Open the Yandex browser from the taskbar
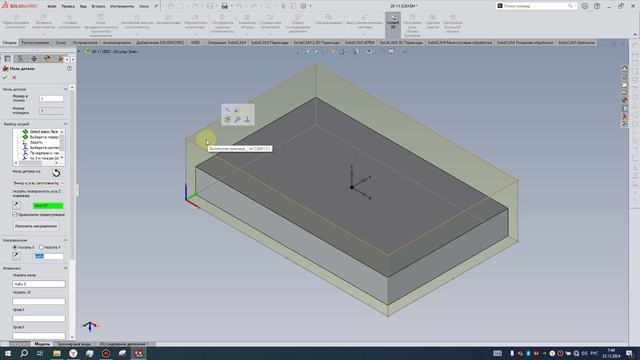 [x=73, y=353]
